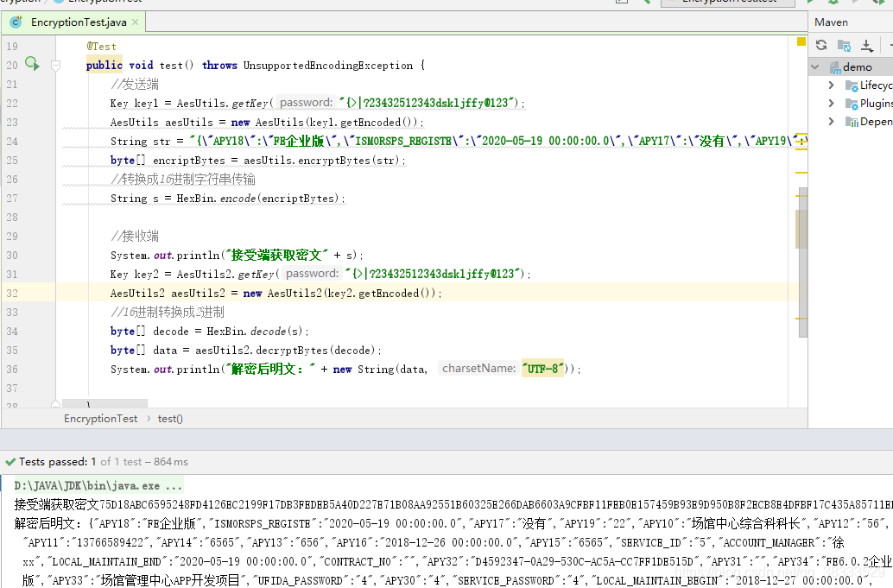Screen dimensions: 893x588
Task: Click the run test gutter icon at line 20
Action: click(x=32, y=64)
